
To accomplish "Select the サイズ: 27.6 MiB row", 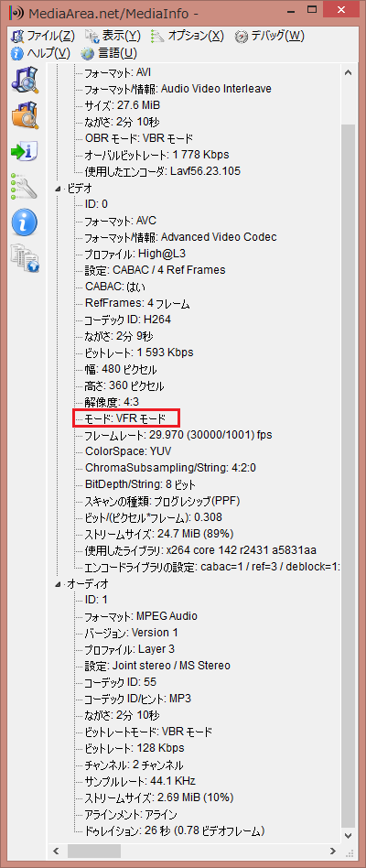I will pyautogui.click(x=123, y=105).
